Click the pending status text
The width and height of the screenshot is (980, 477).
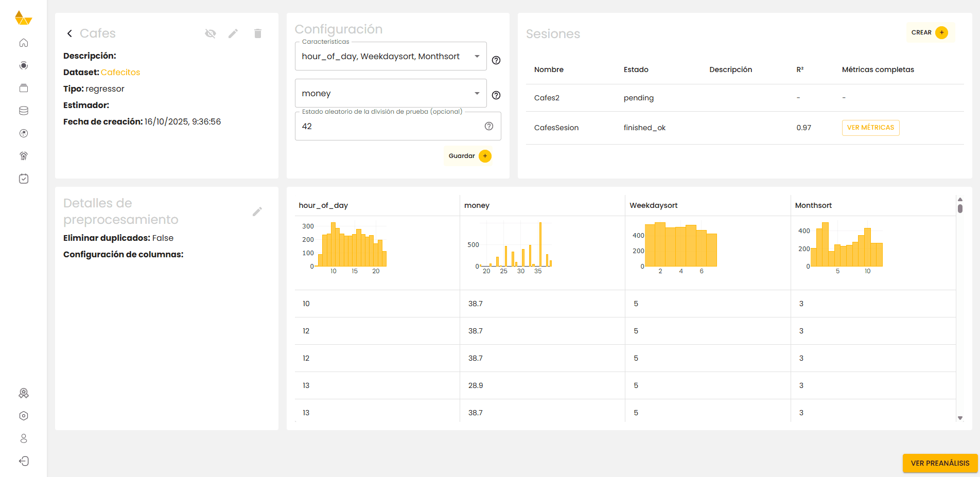click(x=639, y=98)
